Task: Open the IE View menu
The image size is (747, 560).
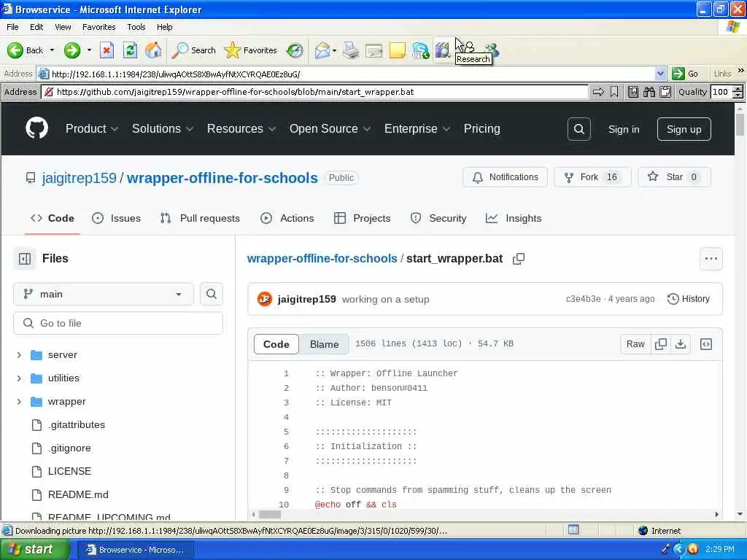Action: coord(63,27)
